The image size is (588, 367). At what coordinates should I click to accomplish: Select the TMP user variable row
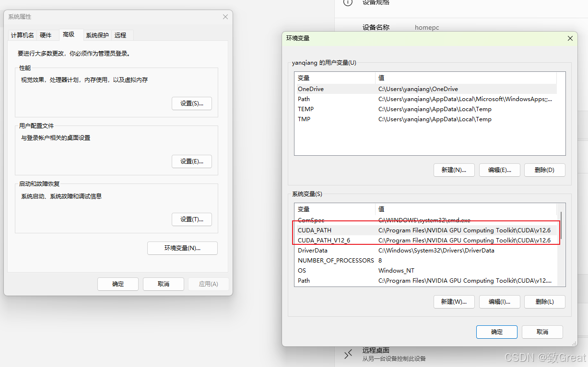(426, 119)
